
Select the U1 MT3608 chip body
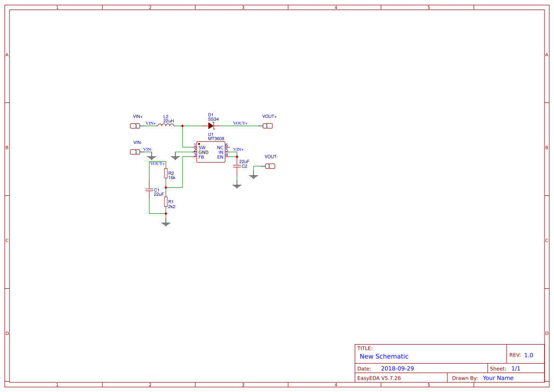211,152
